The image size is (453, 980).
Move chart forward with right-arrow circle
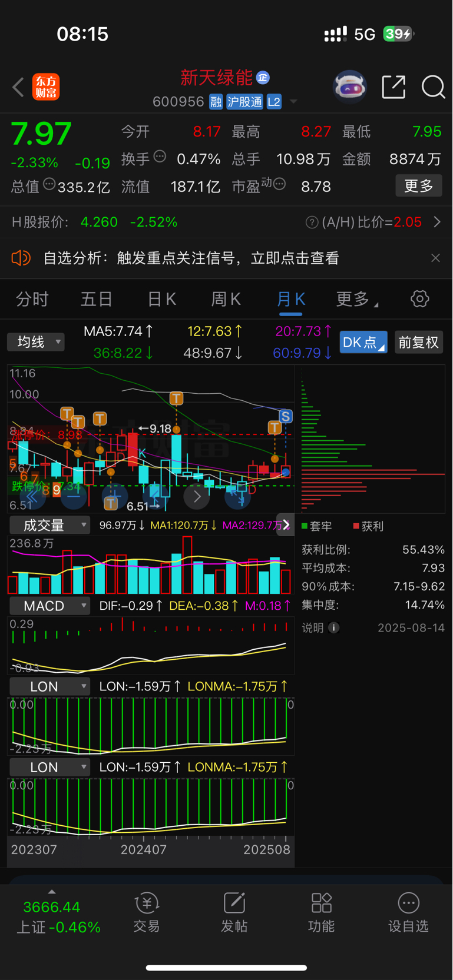click(197, 497)
